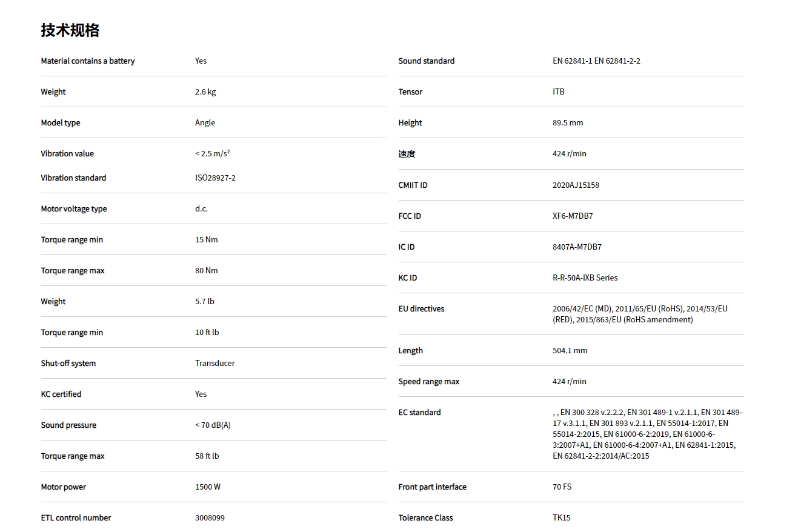
Task: Click the ISO28927-2 vibration standard value
Action: tap(215, 178)
